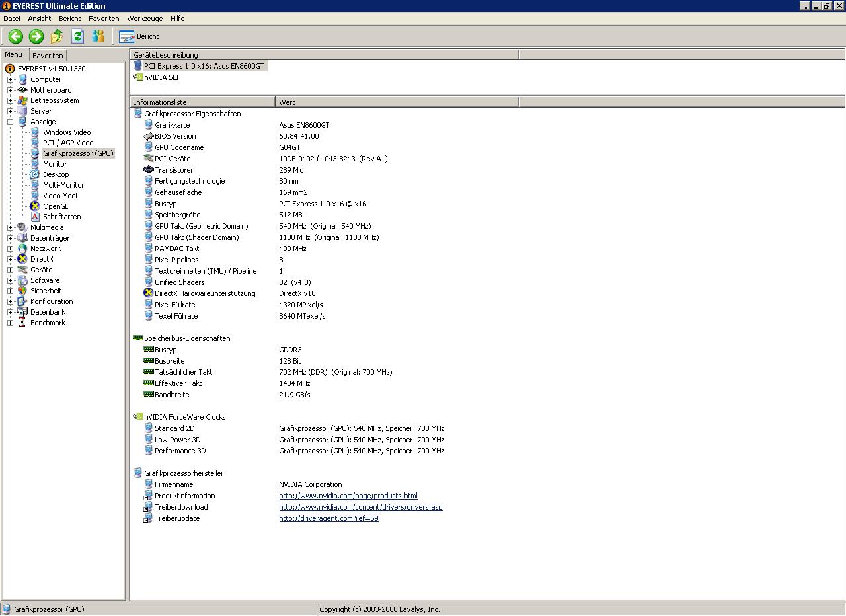Select Windows Video in the tree
This screenshot has width=846, height=616.
[x=67, y=132]
